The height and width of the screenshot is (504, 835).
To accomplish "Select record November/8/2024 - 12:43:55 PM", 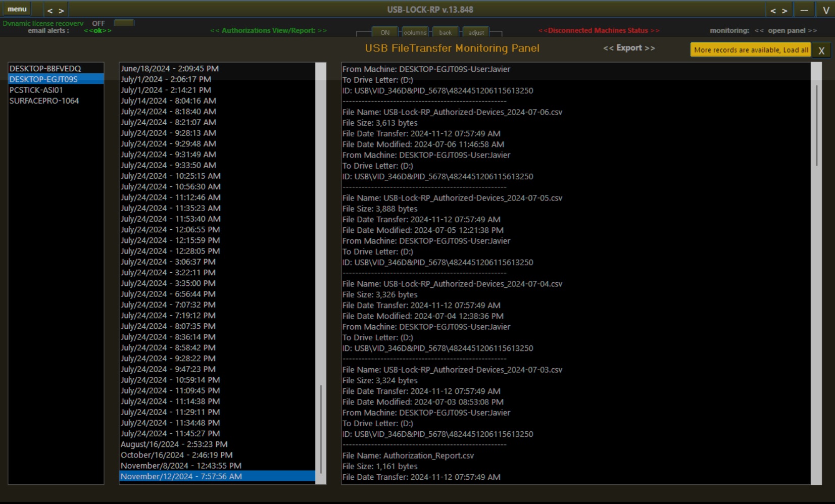I will (217, 466).
